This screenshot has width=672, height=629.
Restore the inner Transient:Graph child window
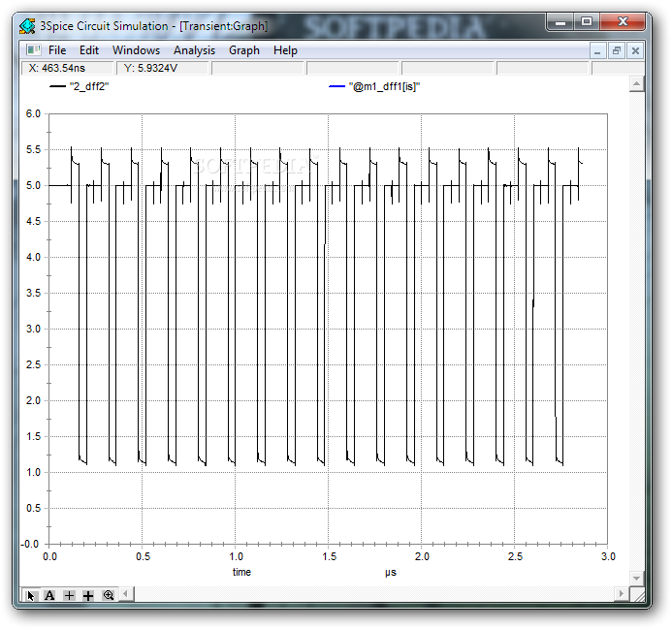(x=617, y=51)
